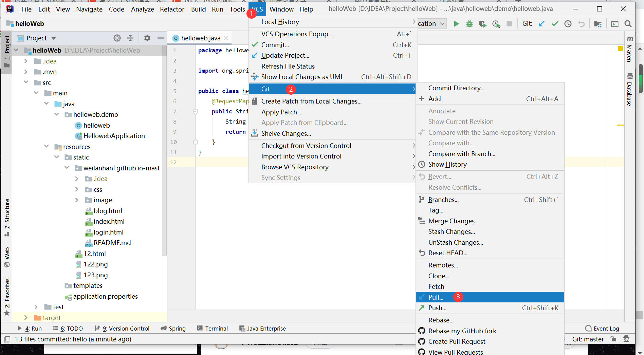
Task: Open Project Structure icon in the toolbar
Action: (598, 24)
